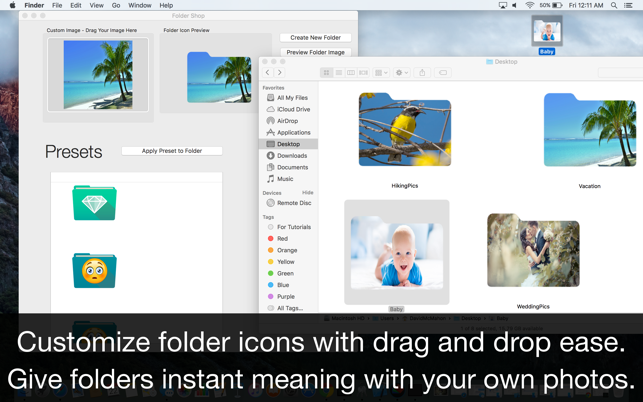
Task: Click the volume icon in menu bar
Action: [x=514, y=5]
